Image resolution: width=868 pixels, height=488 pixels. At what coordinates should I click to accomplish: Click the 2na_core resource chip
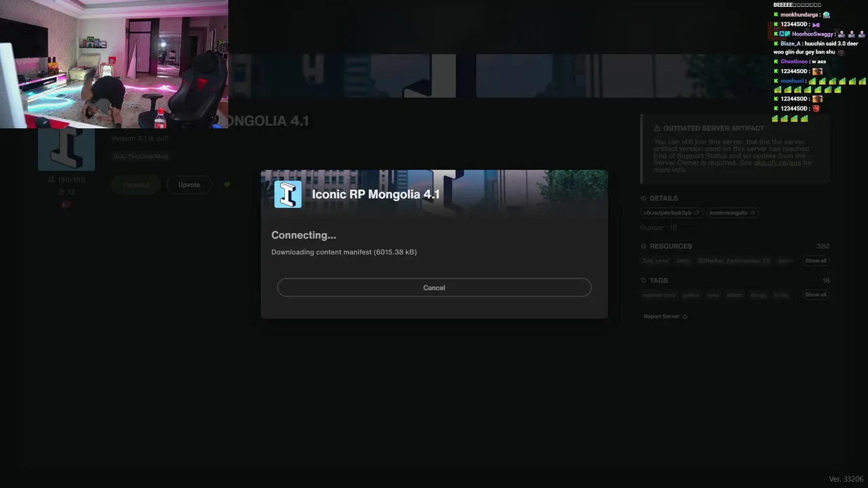click(x=655, y=261)
